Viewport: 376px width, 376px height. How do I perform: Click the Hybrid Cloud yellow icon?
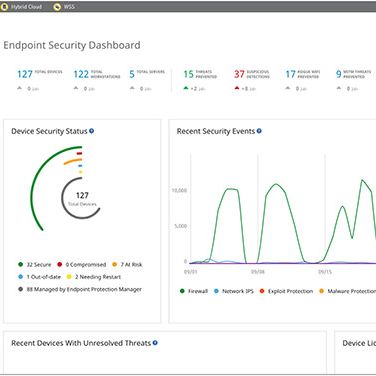pyautogui.click(x=4, y=7)
